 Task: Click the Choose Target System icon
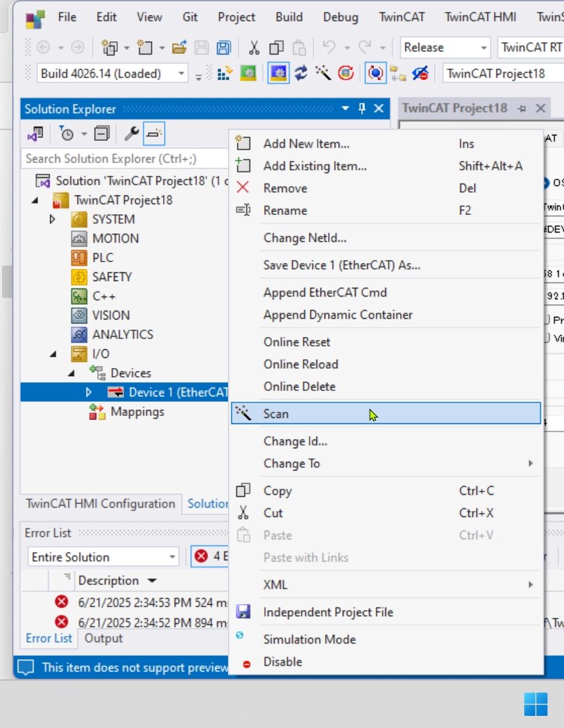397,73
